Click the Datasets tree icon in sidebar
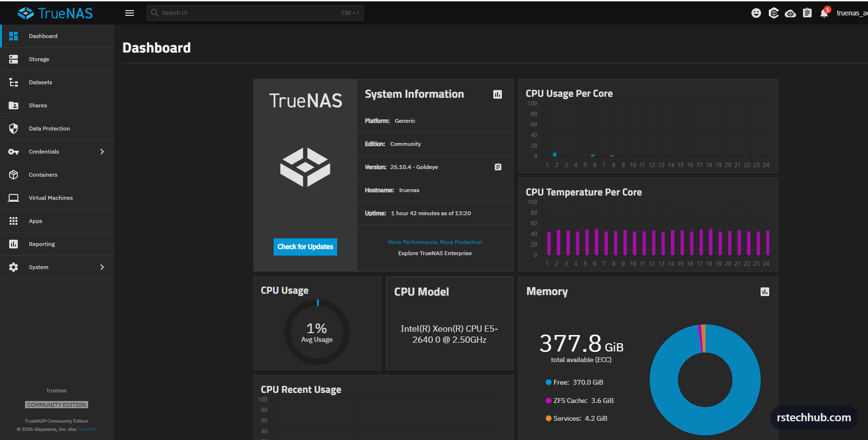This screenshot has width=868, height=440. tap(13, 82)
